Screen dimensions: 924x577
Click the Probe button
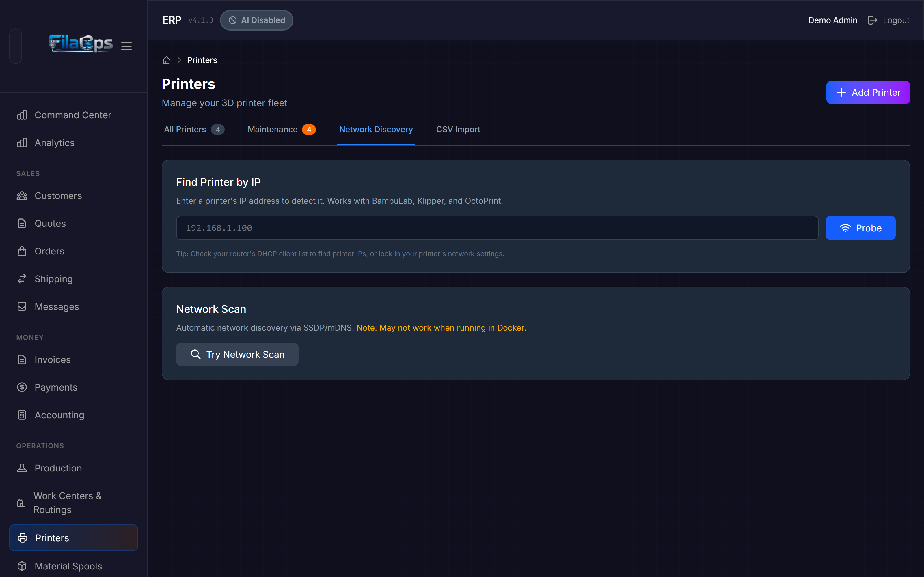click(x=860, y=228)
